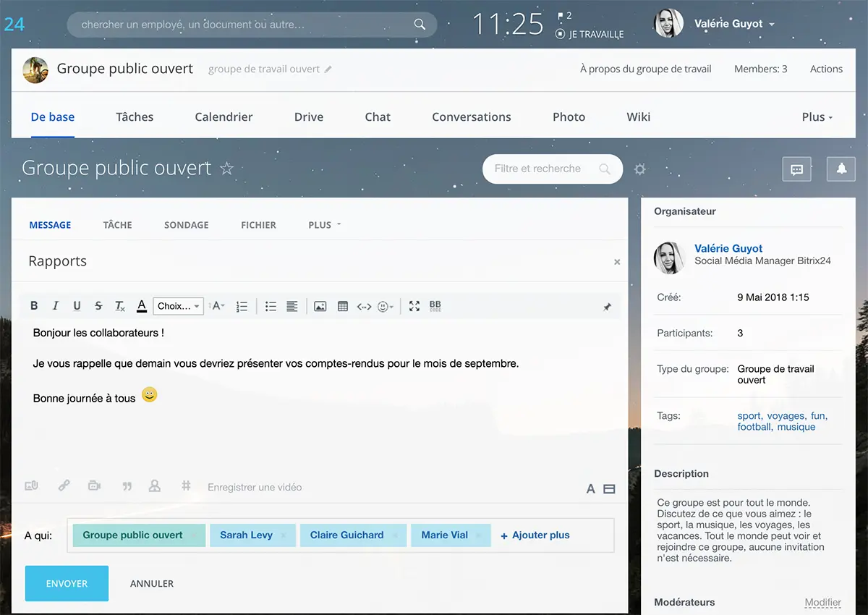This screenshot has height=615, width=868.
Task: Toggle underline formatting
Action: click(x=77, y=306)
